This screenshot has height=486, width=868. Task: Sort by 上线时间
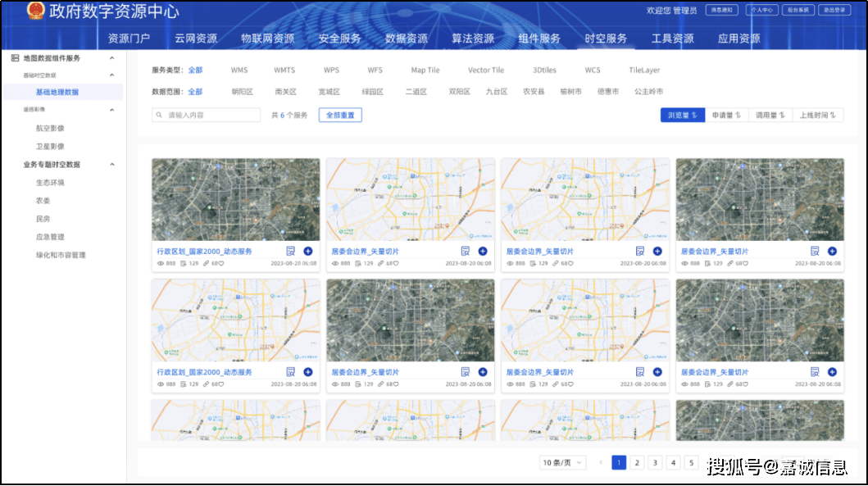click(x=818, y=115)
